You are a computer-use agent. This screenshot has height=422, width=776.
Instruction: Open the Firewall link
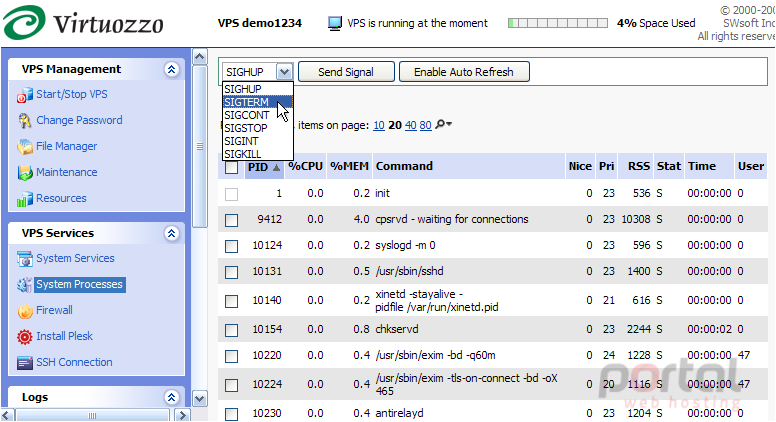pos(54,310)
